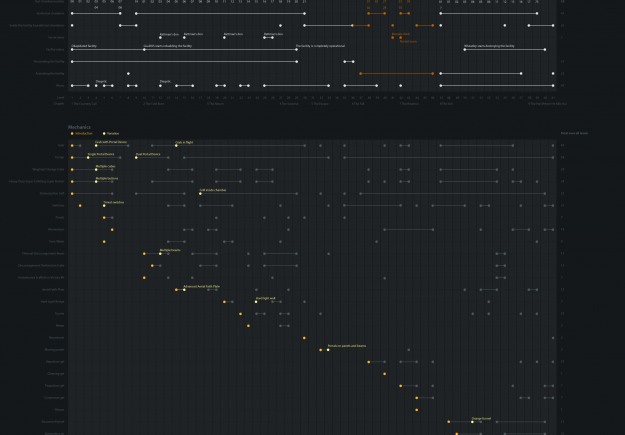Click the orange introduction dot in Hard Light Bridge row
625x435 pixels.
click(x=224, y=301)
